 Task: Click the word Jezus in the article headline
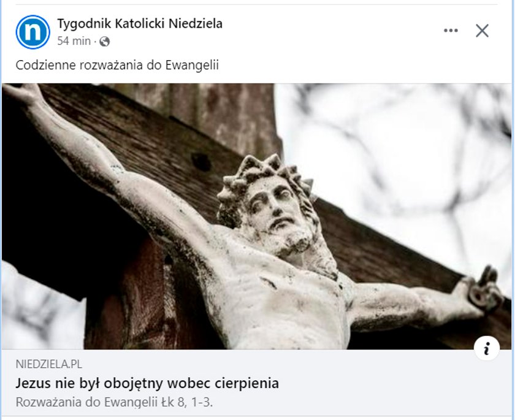pyautogui.click(x=33, y=383)
